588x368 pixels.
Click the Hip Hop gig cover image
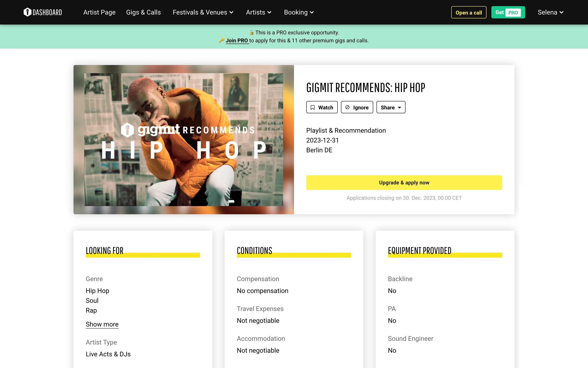coord(184,139)
